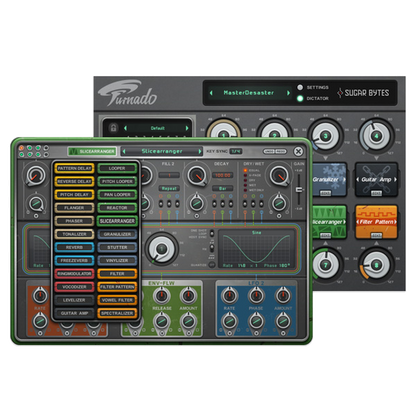416x416 pixels.
Task: Toggle the Quantize button
Action: click(212, 265)
